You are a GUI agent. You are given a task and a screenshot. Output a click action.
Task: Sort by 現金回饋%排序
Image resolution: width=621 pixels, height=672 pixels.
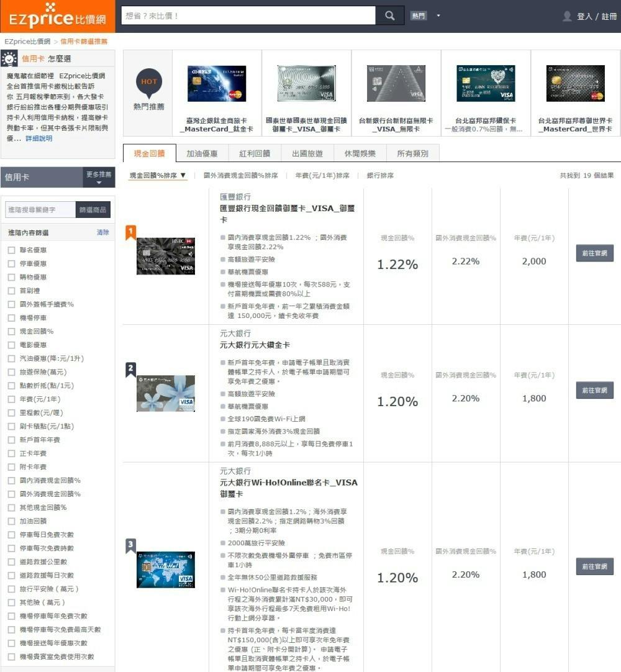[x=158, y=175]
